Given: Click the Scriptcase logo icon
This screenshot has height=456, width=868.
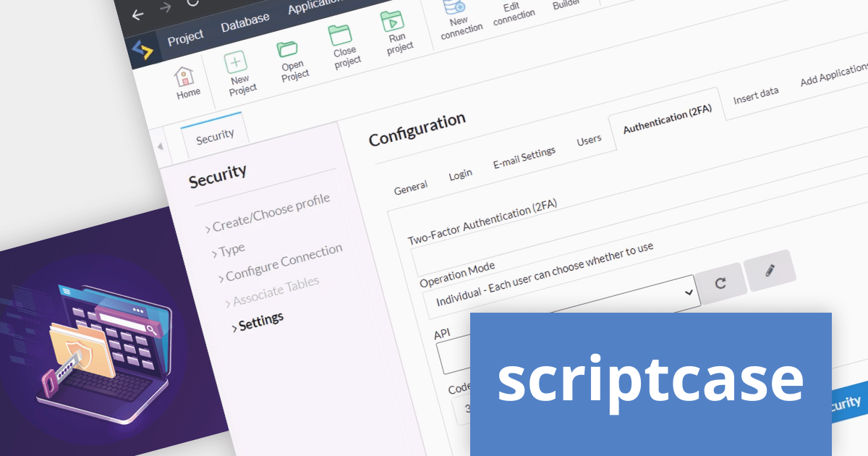Looking at the screenshot, I should [x=142, y=50].
